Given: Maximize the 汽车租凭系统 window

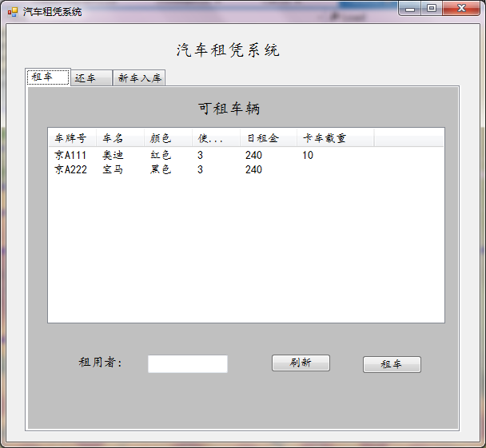Looking at the screenshot, I should [x=432, y=9].
